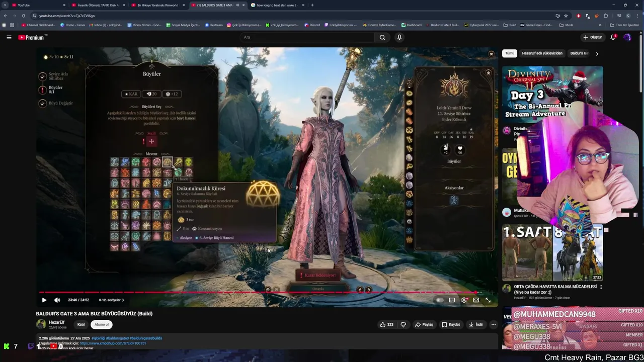
Task: Open Divinity Original Sin Day 3 thumbnail
Action: coord(552,94)
